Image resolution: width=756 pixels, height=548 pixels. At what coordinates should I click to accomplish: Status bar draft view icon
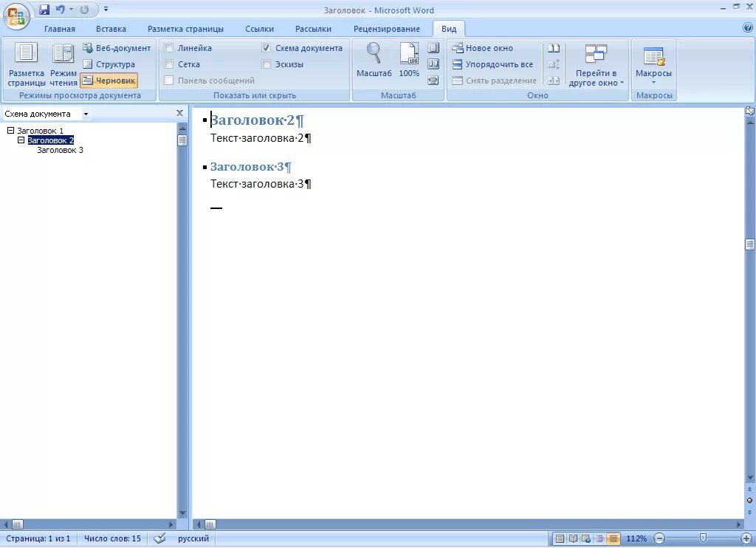[x=614, y=538]
